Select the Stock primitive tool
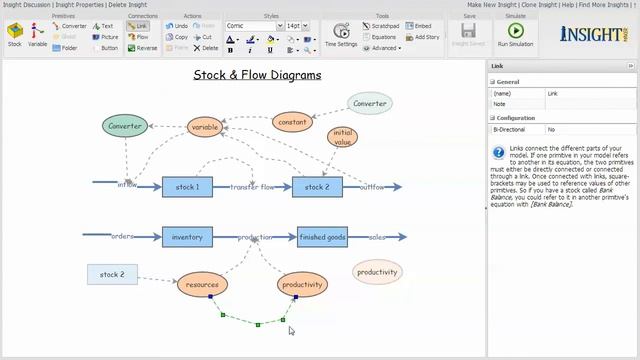The height and width of the screenshot is (360, 640). (x=15, y=34)
